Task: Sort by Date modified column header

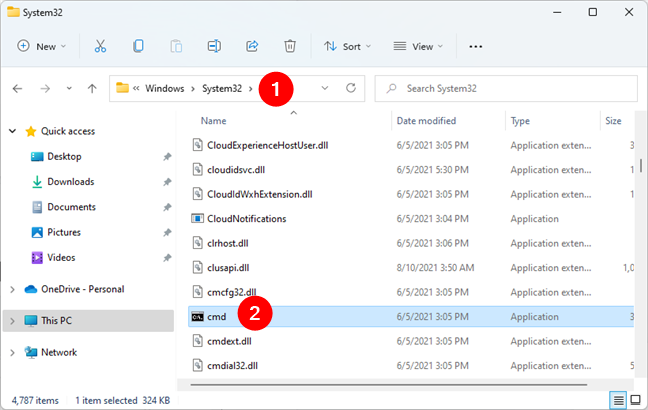Action: point(426,121)
